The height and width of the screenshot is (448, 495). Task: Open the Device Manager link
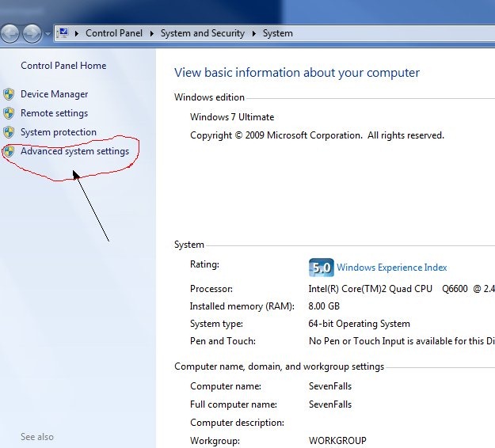(55, 94)
